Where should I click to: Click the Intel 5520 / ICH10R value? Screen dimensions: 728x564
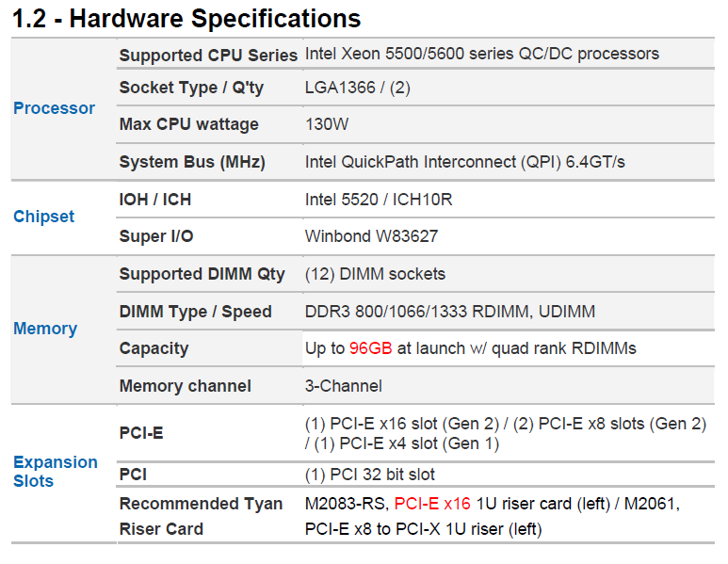(x=379, y=200)
